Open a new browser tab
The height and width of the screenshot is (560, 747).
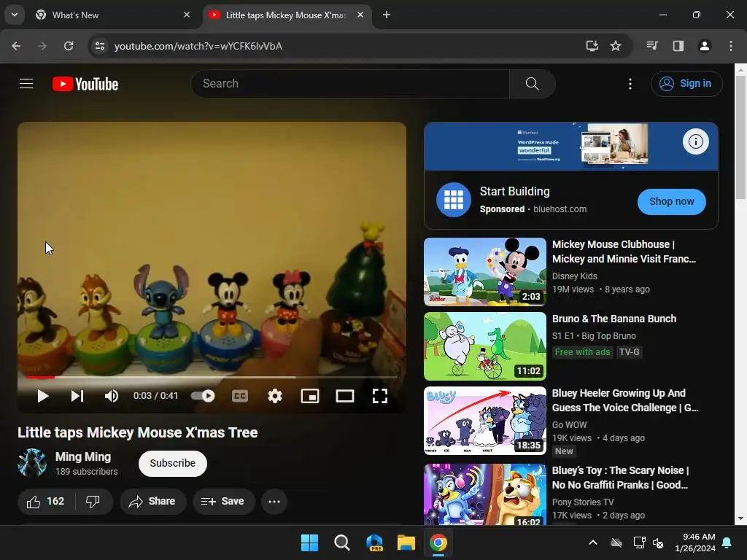coord(387,15)
